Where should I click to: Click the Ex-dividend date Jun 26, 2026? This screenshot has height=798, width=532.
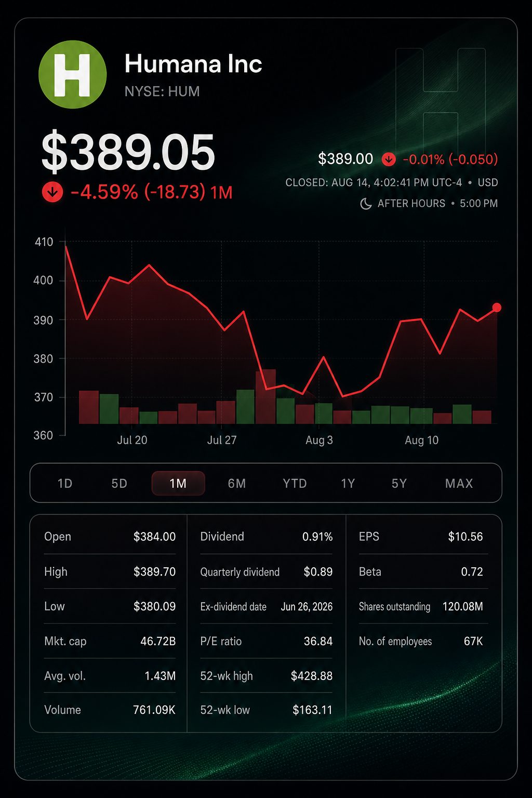click(x=307, y=606)
